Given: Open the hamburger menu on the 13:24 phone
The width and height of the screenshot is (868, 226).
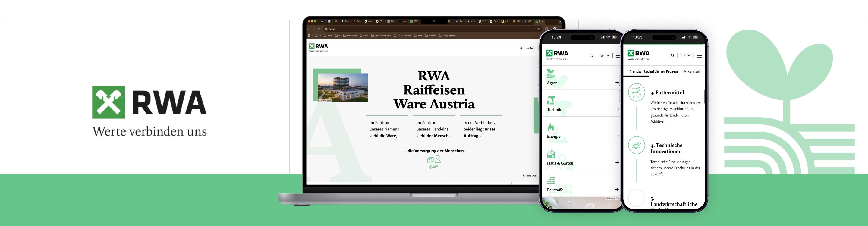Looking at the screenshot, I should (618, 55).
